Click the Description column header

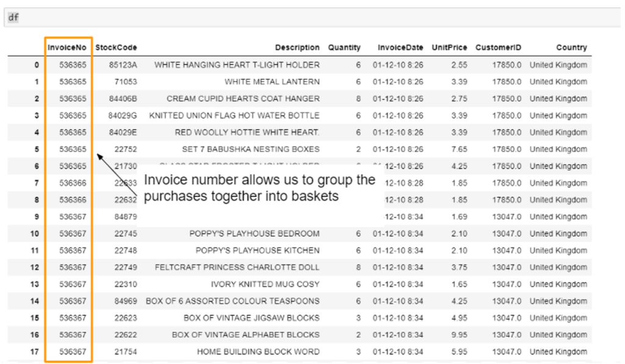297,48
